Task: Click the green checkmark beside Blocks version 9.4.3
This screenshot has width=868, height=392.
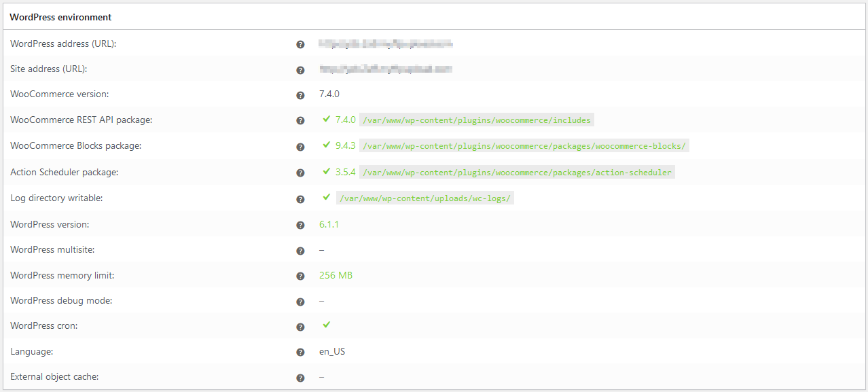Action: click(327, 145)
